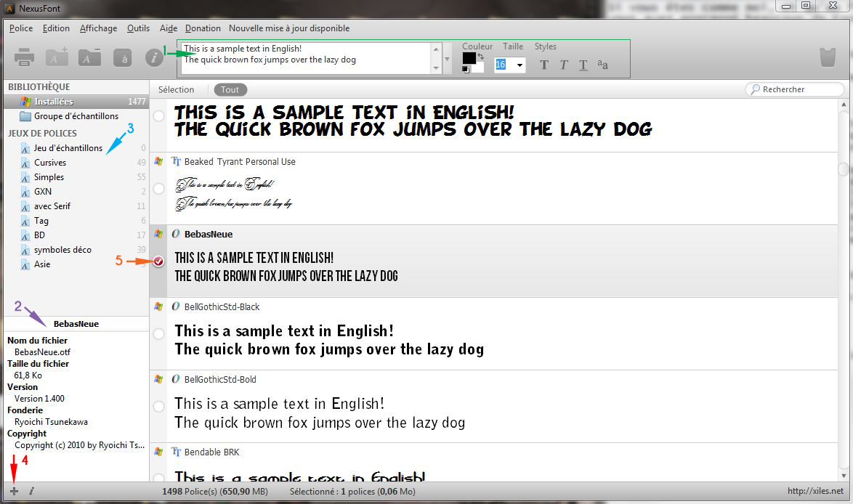Click the sample text box up arrow
Image resolution: width=853 pixels, height=504 pixels.
tap(436, 49)
